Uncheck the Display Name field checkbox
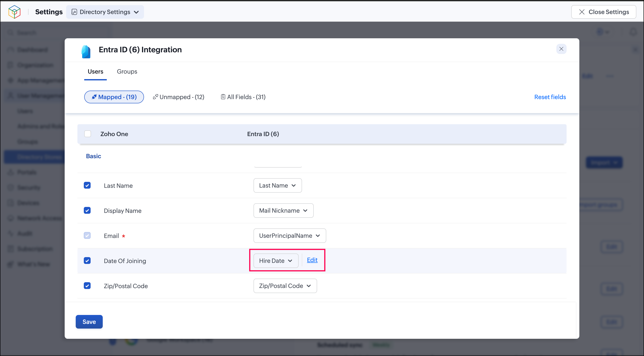Viewport: 644px width, 356px height. point(87,210)
